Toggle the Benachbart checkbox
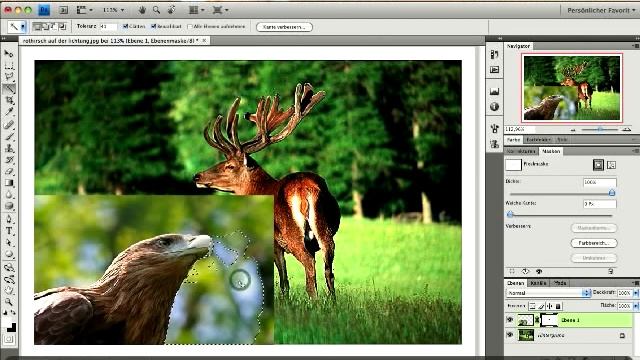 (153, 26)
